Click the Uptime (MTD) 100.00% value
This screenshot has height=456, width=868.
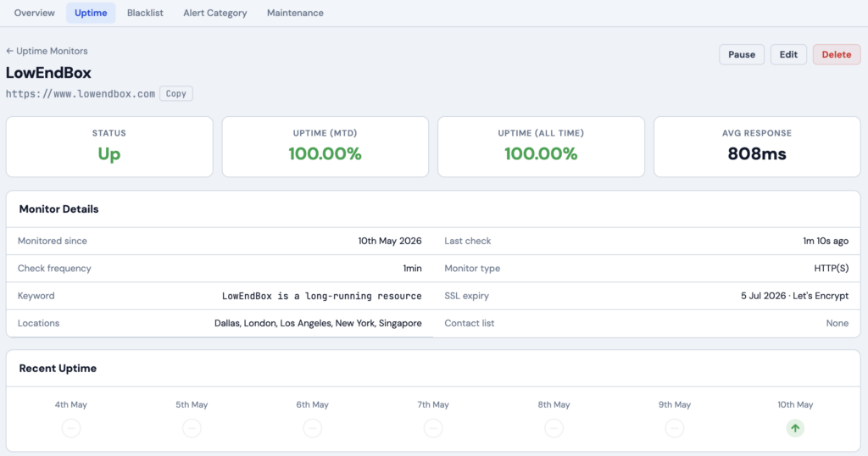click(x=325, y=154)
